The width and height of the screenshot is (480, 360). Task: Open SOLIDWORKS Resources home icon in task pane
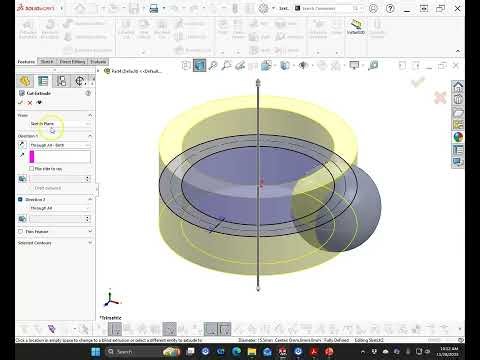pyautogui.click(x=458, y=87)
